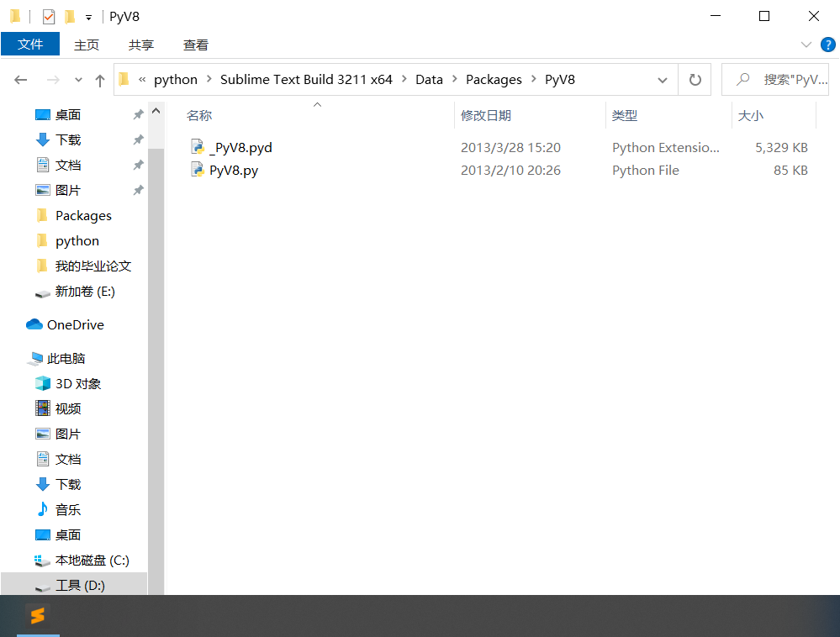Go back with the Back arrow

(21, 80)
